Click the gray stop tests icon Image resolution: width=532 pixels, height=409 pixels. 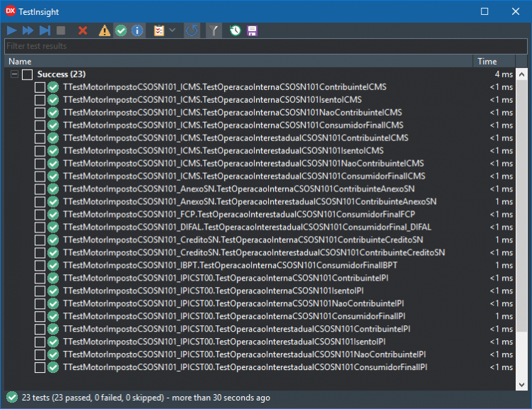pos(61,31)
